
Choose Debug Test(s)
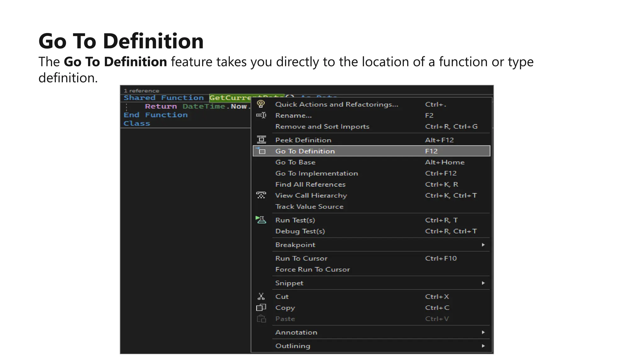[x=371, y=231]
